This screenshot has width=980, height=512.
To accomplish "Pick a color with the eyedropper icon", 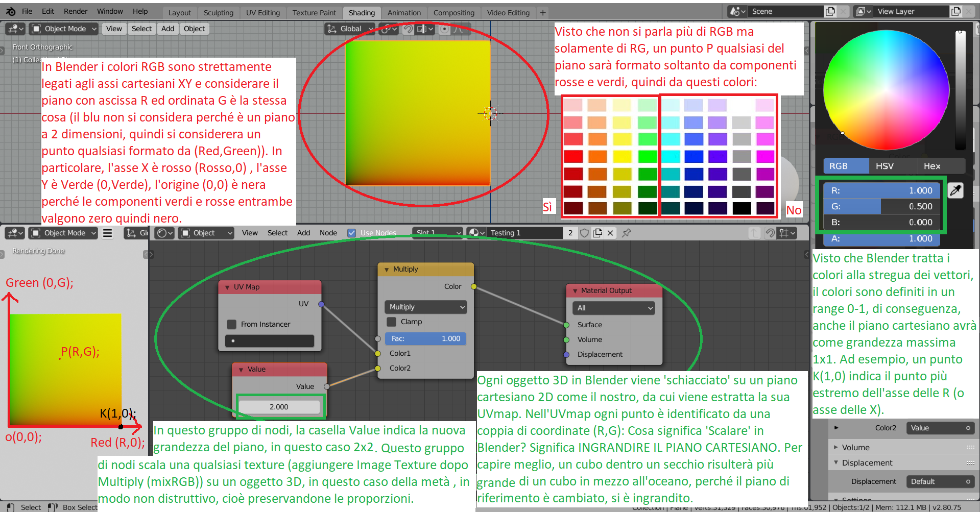I will point(955,190).
